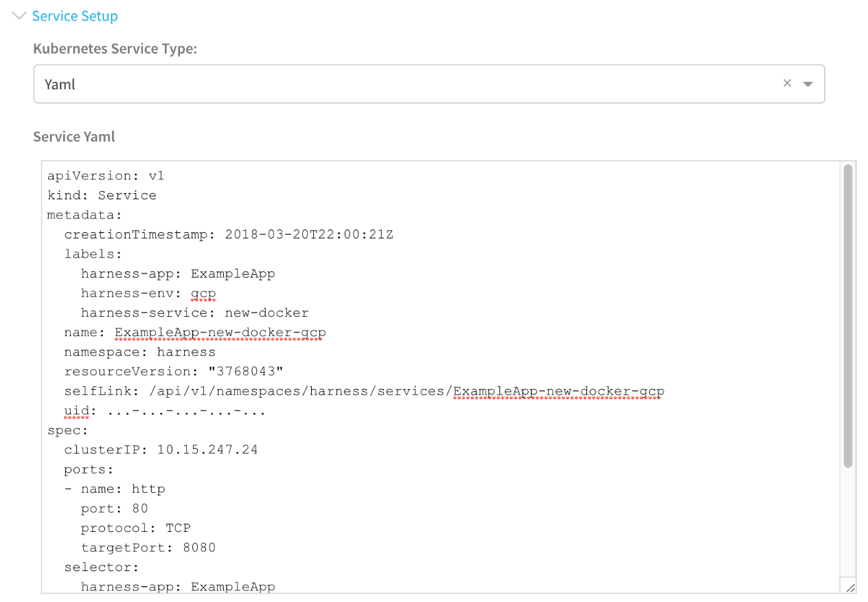Click the 'protocol: TCP' line
This screenshot has width=868, height=602.
[x=136, y=528]
